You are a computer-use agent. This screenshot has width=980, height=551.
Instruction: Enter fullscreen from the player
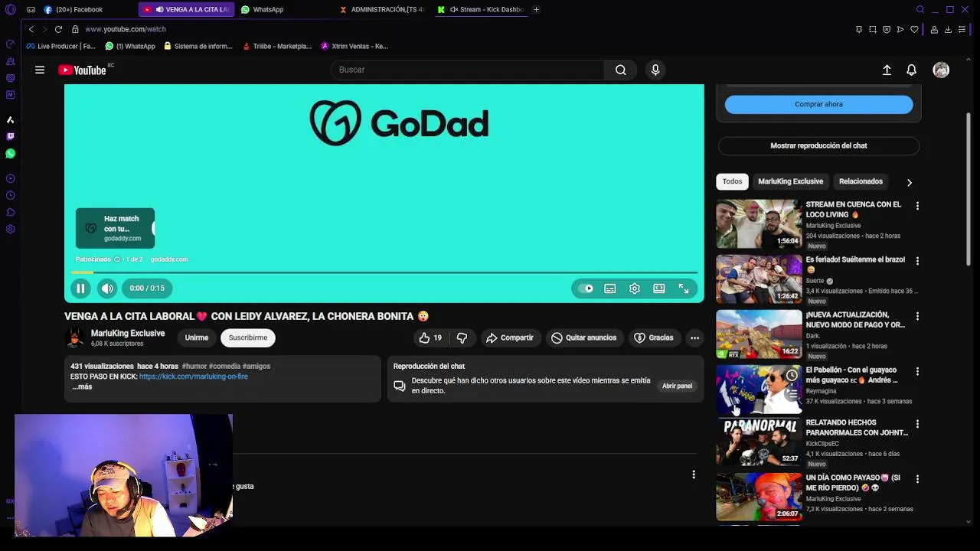click(x=684, y=289)
